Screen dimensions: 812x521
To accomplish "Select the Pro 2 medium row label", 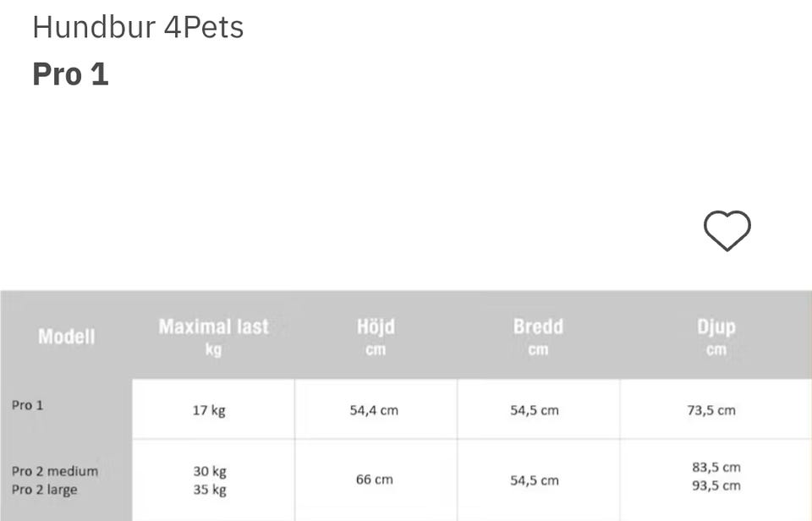I will click(55, 471).
